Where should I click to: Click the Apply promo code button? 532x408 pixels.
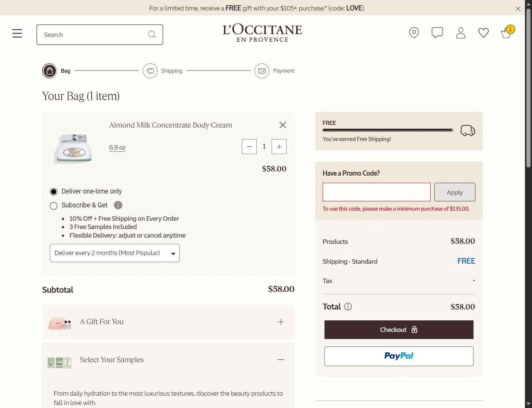[455, 192]
